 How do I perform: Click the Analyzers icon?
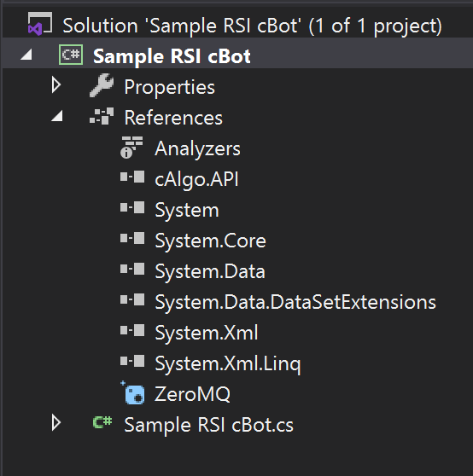[131, 148]
